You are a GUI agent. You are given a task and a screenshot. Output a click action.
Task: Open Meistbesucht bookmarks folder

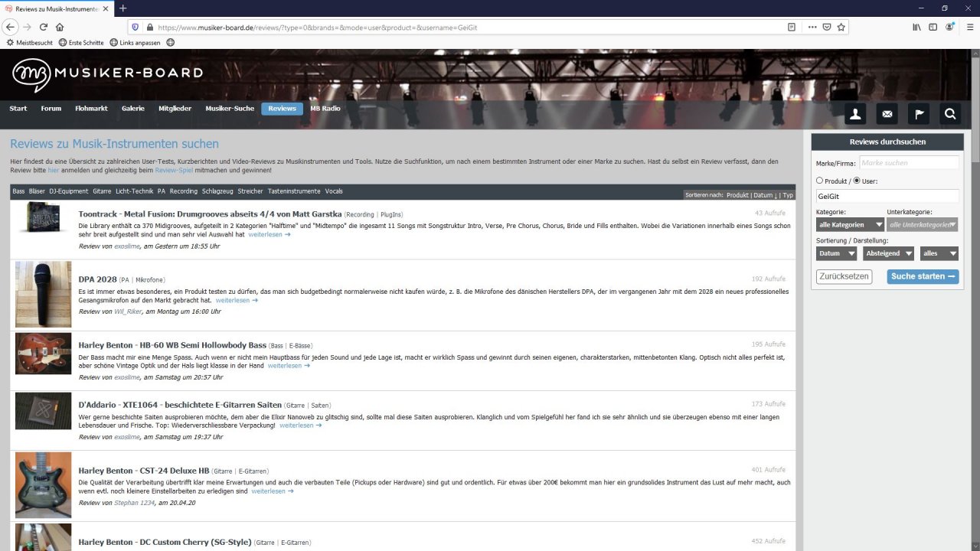[x=30, y=43]
